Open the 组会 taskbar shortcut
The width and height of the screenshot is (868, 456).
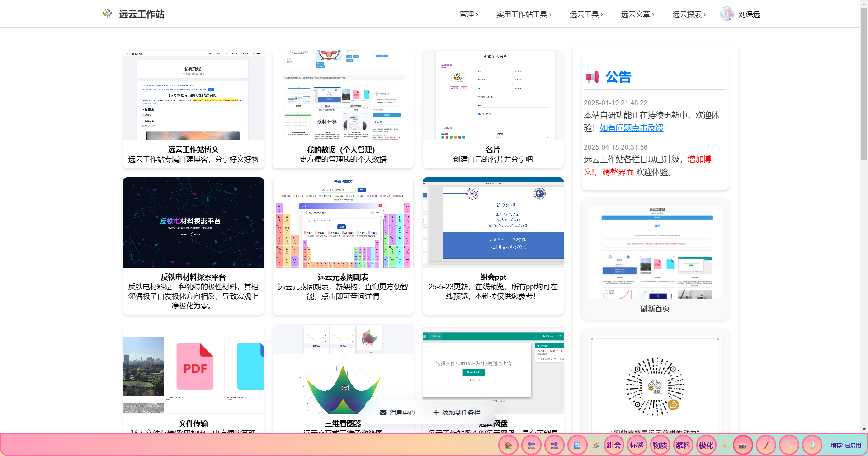[613, 445]
